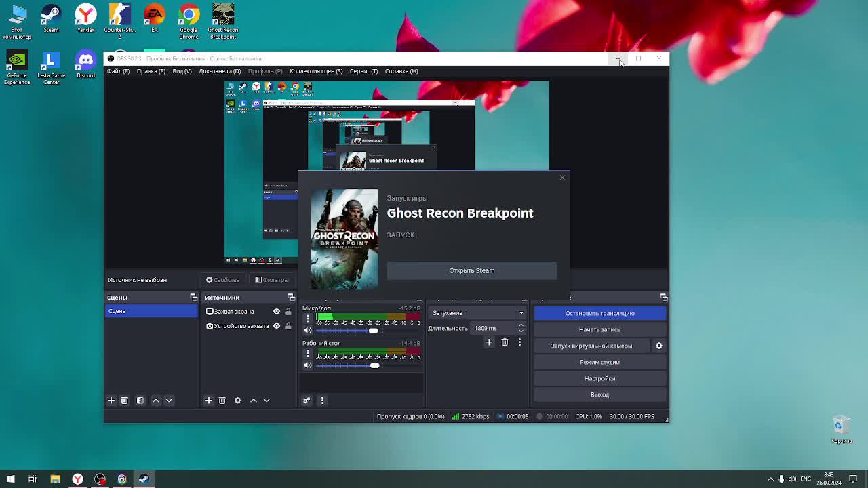868x488 pixels.
Task: Mute the Рабочий стол audio speaker icon
Action: pyautogui.click(x=308, y=365)
